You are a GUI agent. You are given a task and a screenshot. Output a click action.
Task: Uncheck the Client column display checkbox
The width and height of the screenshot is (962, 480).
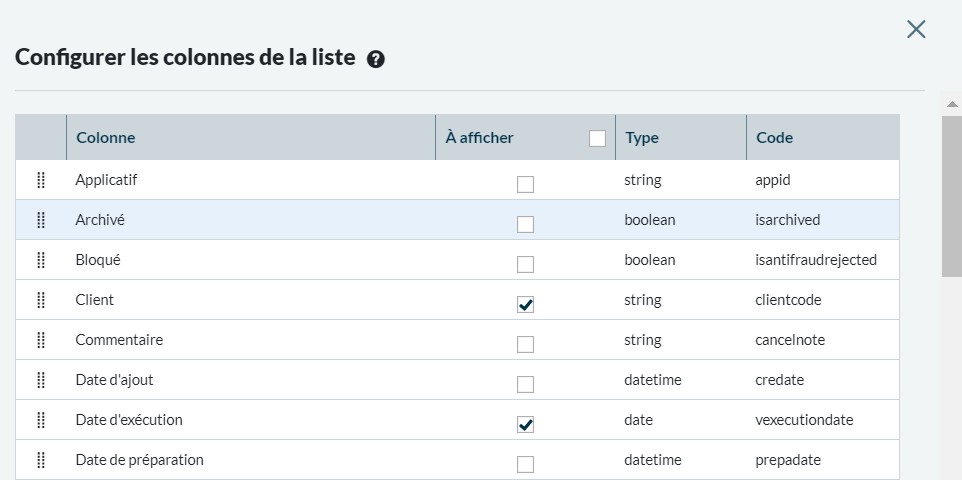(x=525, y=304)
